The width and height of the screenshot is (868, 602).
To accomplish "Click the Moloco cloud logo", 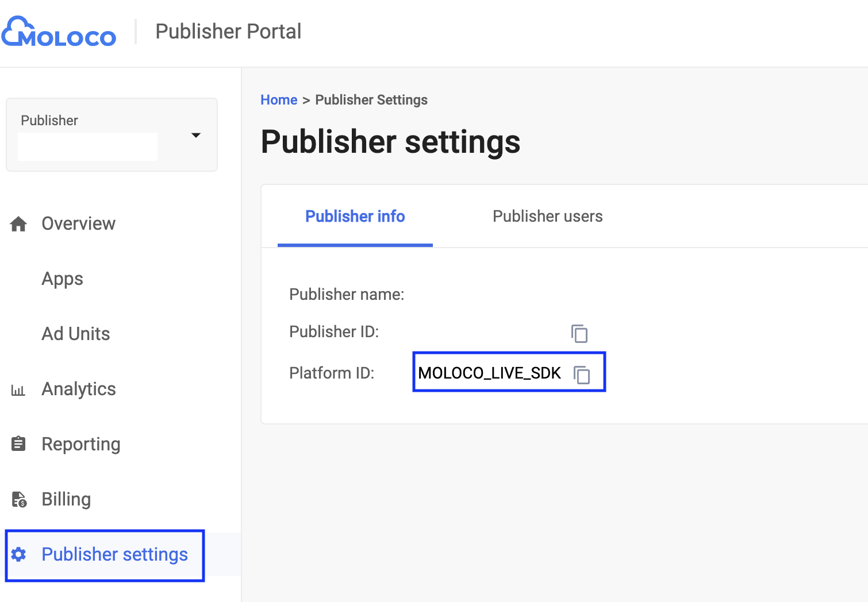I will click(x=59, y=32).
